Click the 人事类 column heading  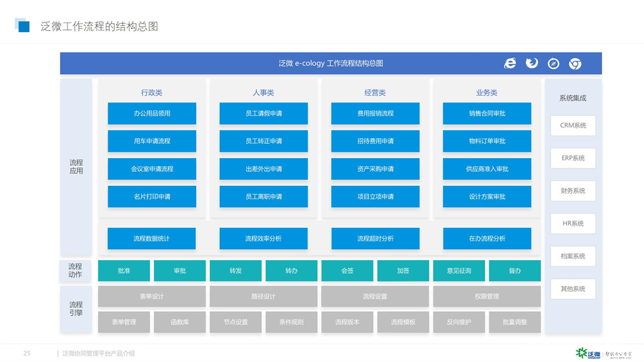[263, 93]
